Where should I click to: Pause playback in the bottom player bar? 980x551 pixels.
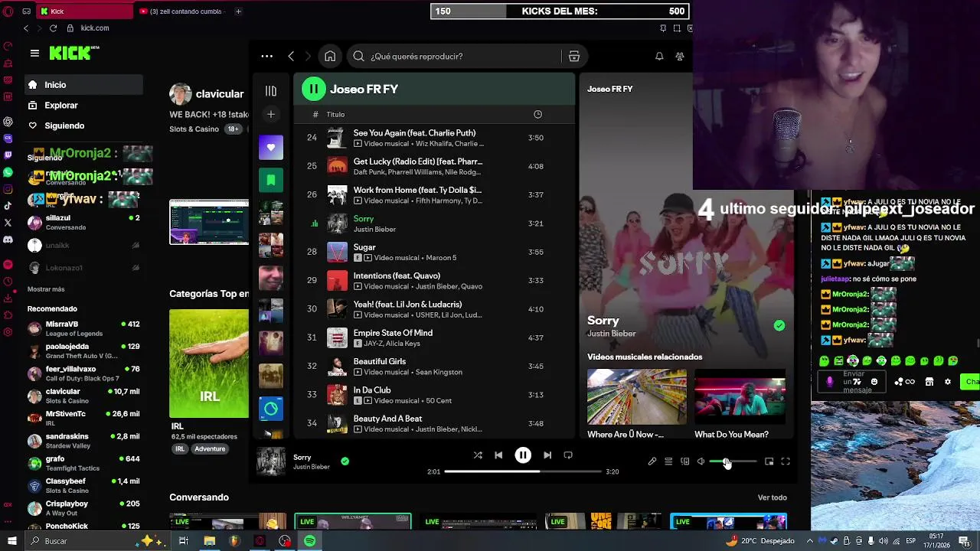tap(523, 455)
